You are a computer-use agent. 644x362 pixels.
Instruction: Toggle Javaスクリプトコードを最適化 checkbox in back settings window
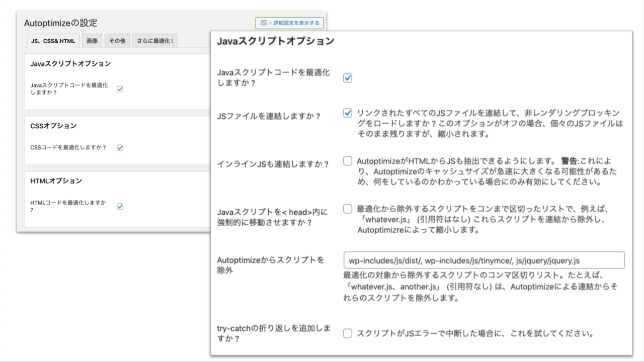click(x=120, y=89)
